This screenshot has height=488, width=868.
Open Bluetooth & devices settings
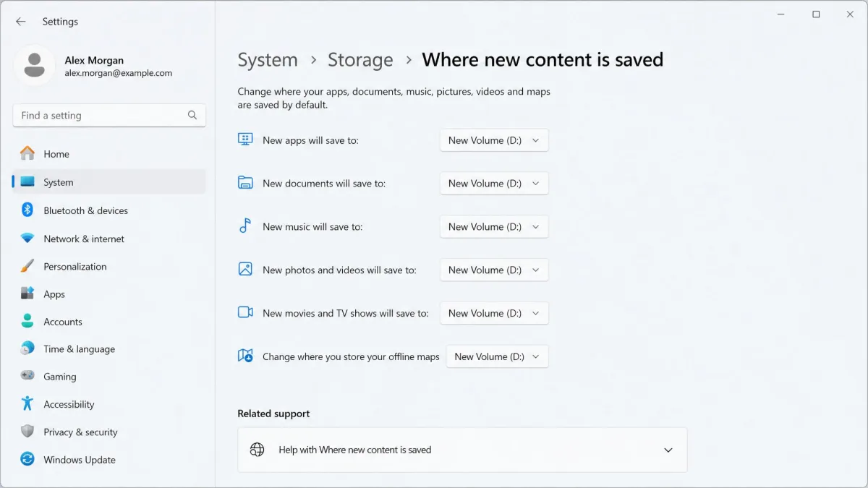[109, 210]
